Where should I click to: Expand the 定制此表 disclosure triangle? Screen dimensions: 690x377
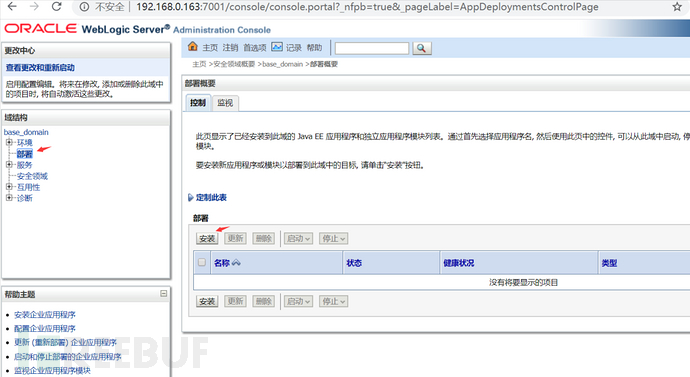point(191,198)
